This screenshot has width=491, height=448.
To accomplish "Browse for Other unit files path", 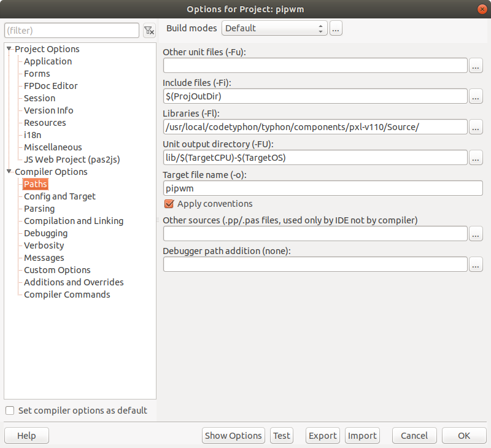I will pyautogui.click(x=476, y=66).
